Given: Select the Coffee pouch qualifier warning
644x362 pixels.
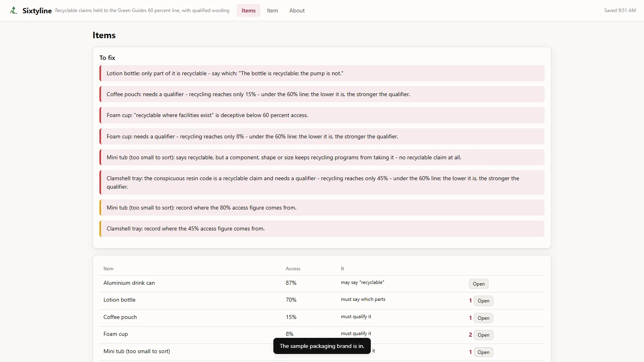Looking at the screenshot, I should (322, 94).
